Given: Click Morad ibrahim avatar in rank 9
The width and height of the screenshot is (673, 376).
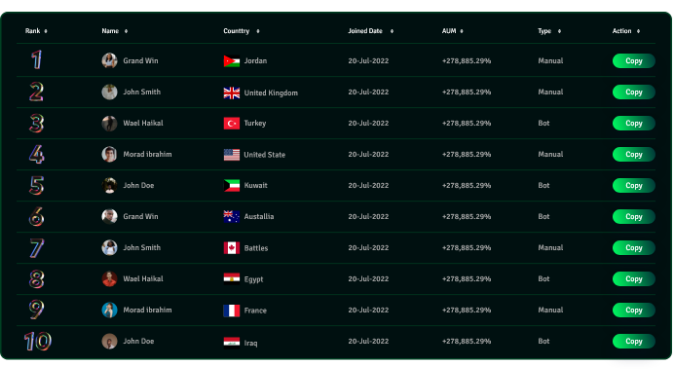Looking at the screenshot, I should pos(109,310).
